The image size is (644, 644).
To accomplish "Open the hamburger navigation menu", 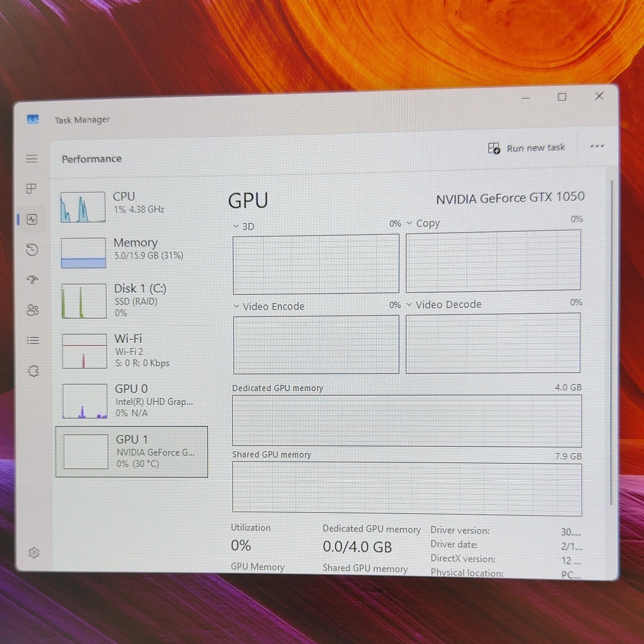I will [x=32, y=159].
